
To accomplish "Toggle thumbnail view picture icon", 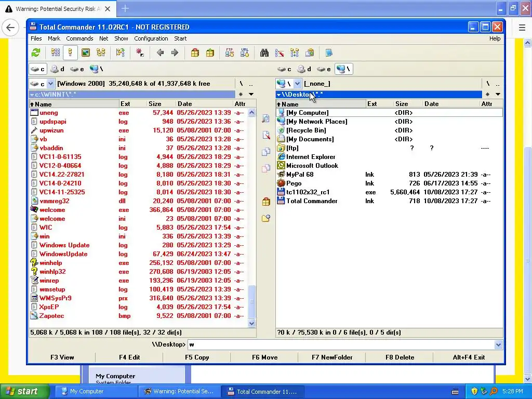I will (86, 52).
